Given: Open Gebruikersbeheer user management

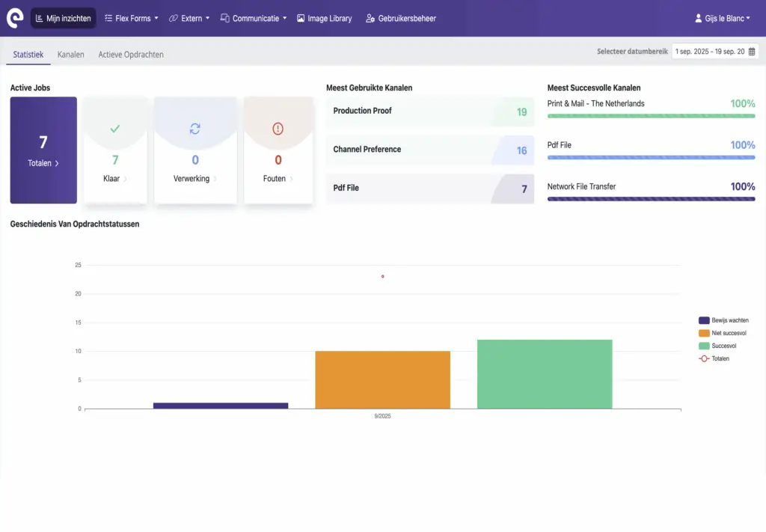Looking at the screenshot, I should [401, 18].
